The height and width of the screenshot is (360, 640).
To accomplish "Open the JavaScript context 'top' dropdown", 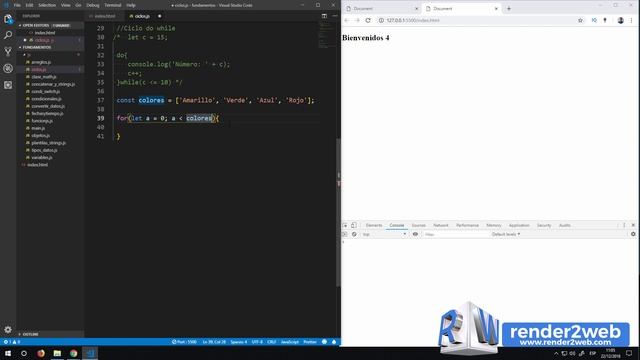I will (384, 234).
